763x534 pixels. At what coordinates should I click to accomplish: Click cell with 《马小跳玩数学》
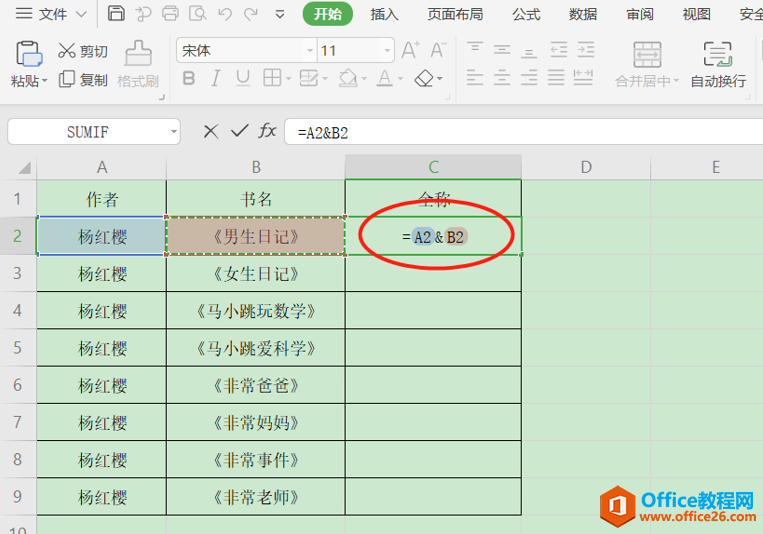[256, 311]
